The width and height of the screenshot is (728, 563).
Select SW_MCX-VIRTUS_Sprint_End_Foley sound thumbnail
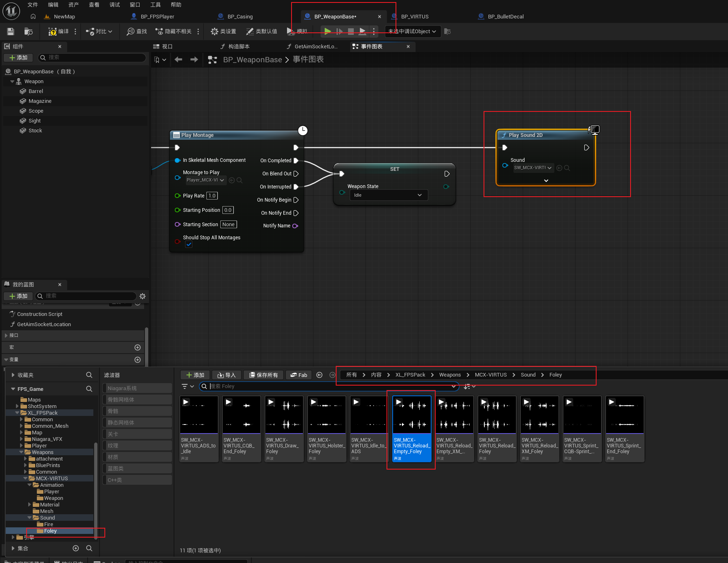click(x=625, y=429)
